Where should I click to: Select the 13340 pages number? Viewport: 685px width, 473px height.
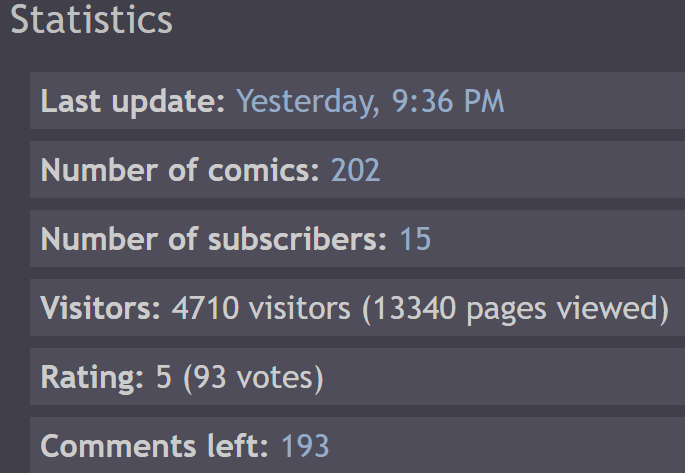coord(411,308)
